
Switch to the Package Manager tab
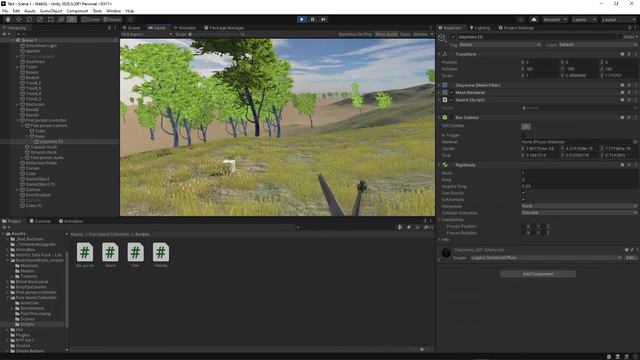[224, 28]
